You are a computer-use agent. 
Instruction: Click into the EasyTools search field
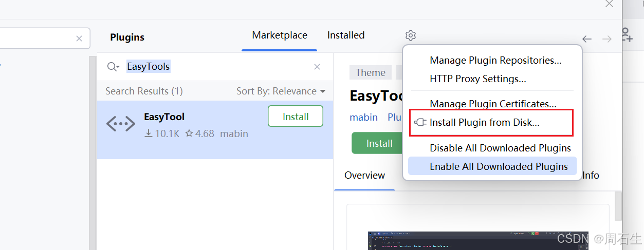[x=216, y=67]
